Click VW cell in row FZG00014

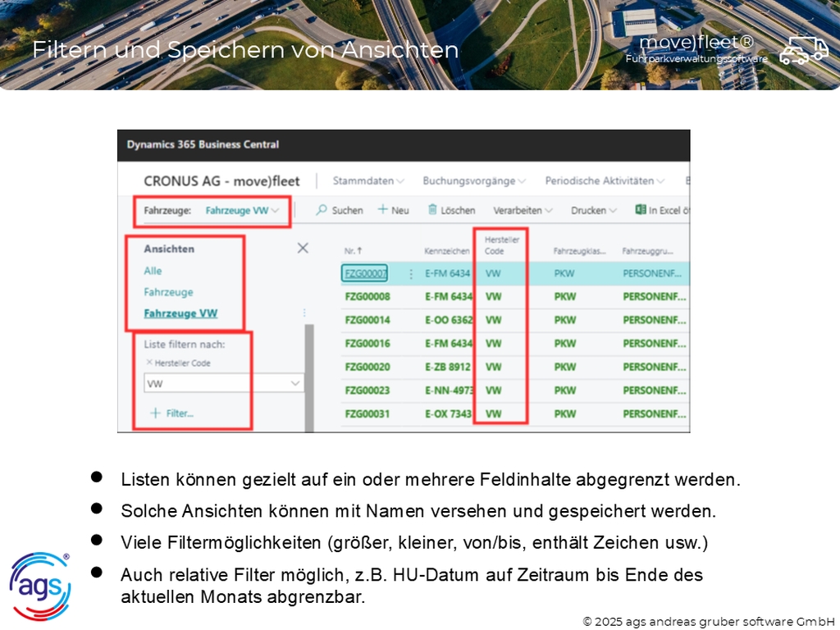coord(493,321)
